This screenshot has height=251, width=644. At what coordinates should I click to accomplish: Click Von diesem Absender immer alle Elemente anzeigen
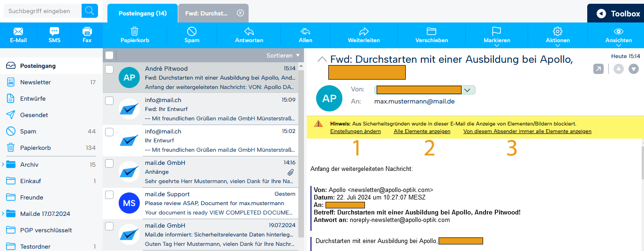(527, 132)
